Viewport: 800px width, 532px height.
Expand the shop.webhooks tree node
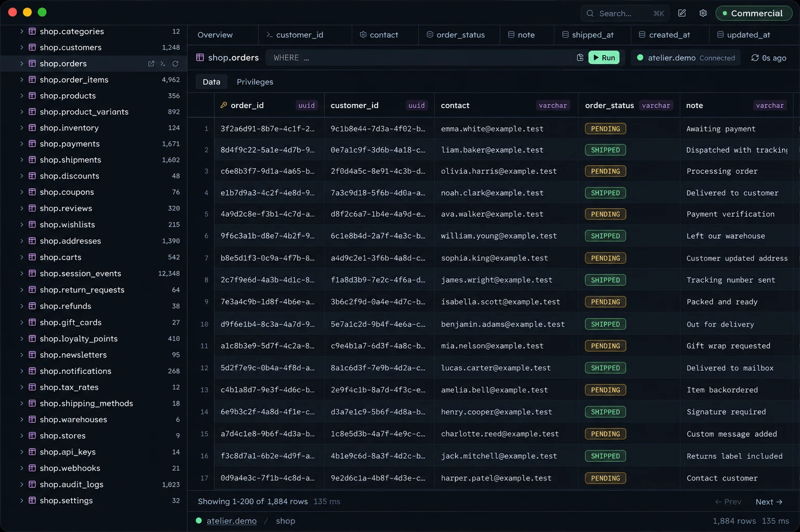tap(21, 468)
